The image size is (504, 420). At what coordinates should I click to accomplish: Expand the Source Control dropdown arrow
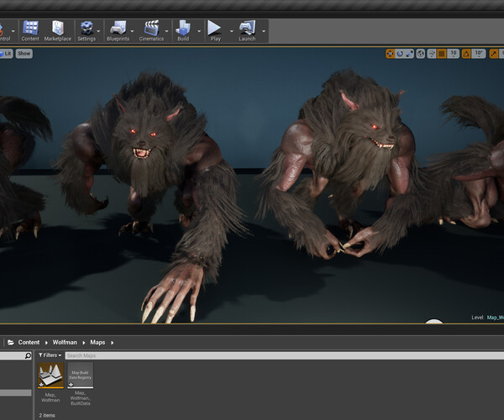point(13,31)
